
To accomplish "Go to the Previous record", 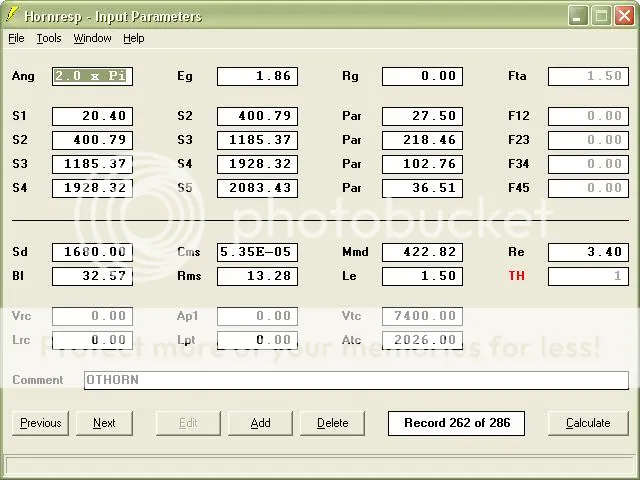I will 40,424.
